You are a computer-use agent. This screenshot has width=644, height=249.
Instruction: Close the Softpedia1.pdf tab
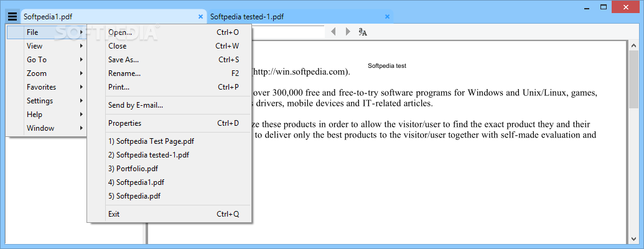pyautogui.click(x=200, y=17)
